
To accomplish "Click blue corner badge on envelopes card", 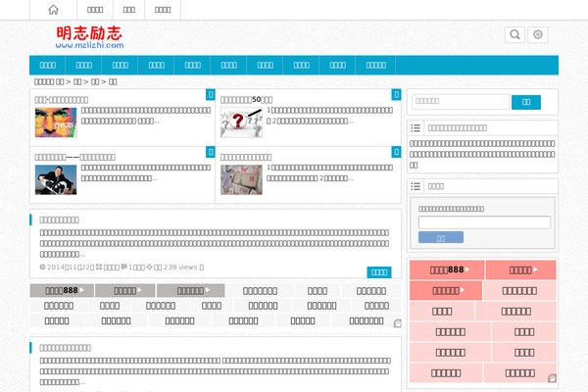I will (x=396, y=152).
